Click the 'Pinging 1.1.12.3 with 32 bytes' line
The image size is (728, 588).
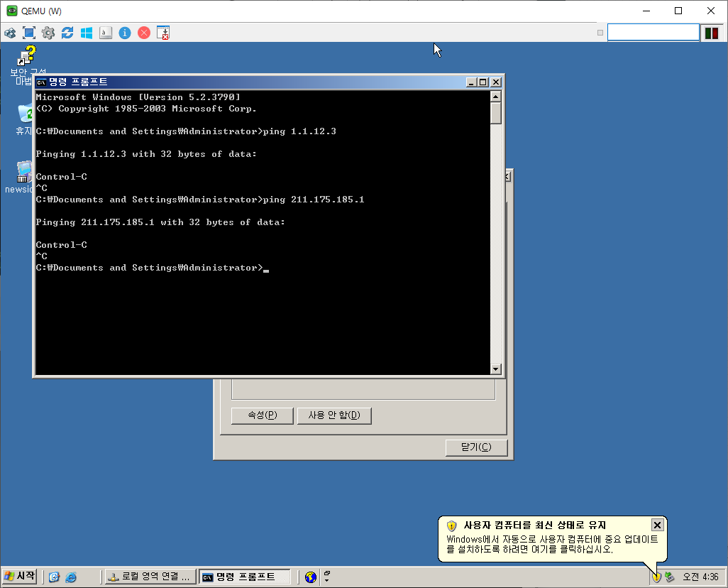[146, 154]
